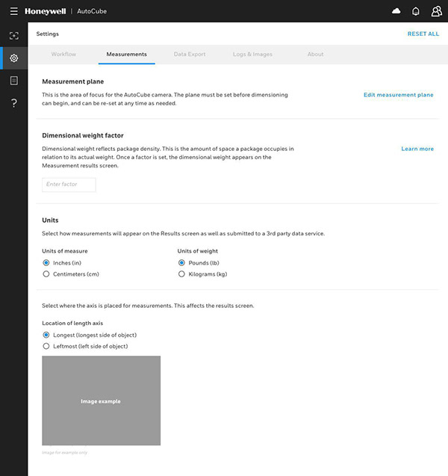448x476 pixels.
Task: Click the Honeywell logo
Action: click(x=46, y=11)
